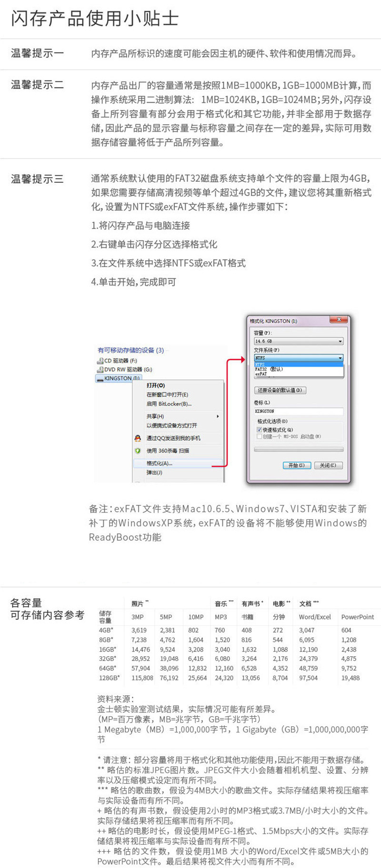Click the 卷标 KINGSTON text field
Viewport: 381px width, 868px height.
click(x=299, y=411)
